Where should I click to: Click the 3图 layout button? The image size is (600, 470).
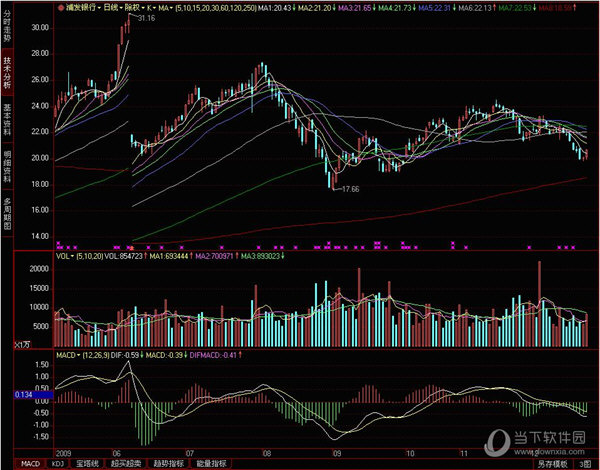click(x=584, y=464)
